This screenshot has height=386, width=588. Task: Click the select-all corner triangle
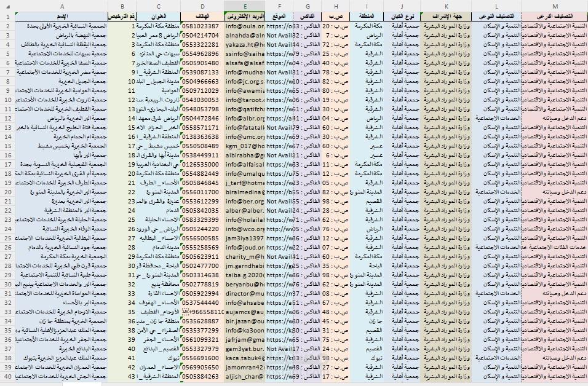point(8,6)
